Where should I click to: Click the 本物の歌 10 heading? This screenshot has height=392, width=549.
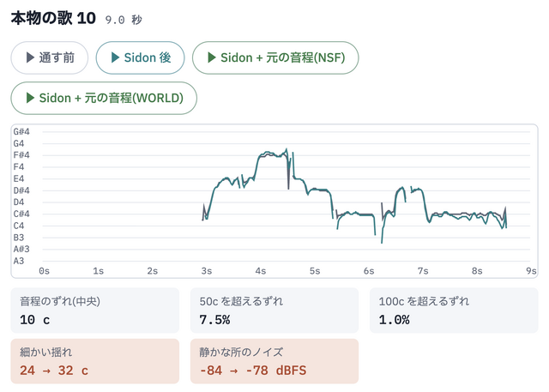click(53, 18)
